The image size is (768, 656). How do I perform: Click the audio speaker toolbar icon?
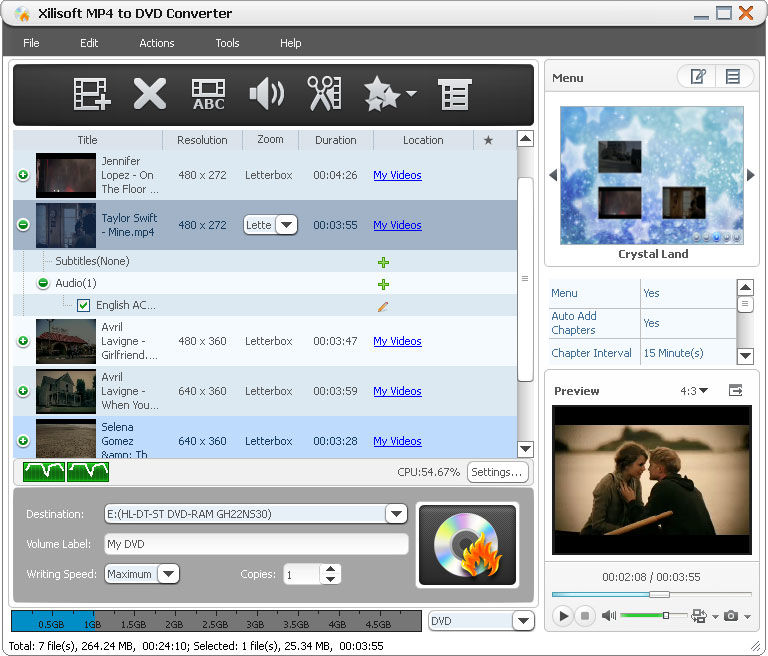click(267, 93)
